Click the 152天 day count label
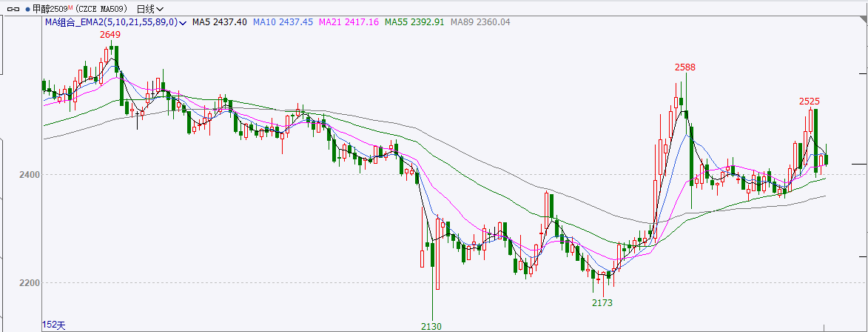 [x=54, y=325]
